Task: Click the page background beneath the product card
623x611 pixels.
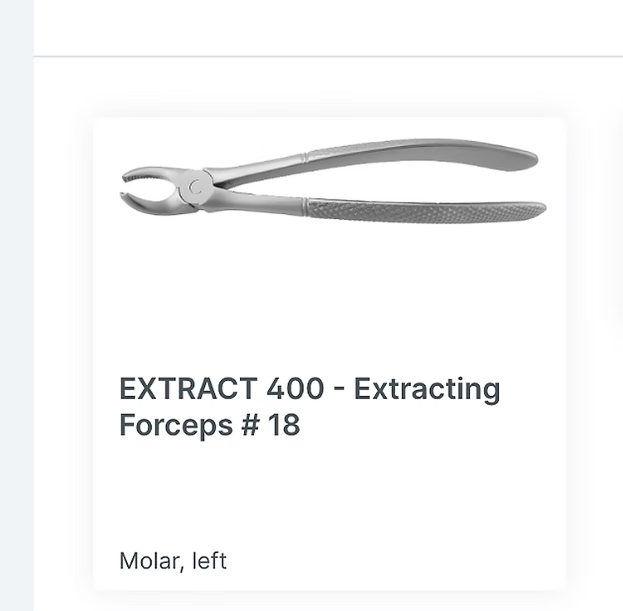Action: click(x=330, y=600)
